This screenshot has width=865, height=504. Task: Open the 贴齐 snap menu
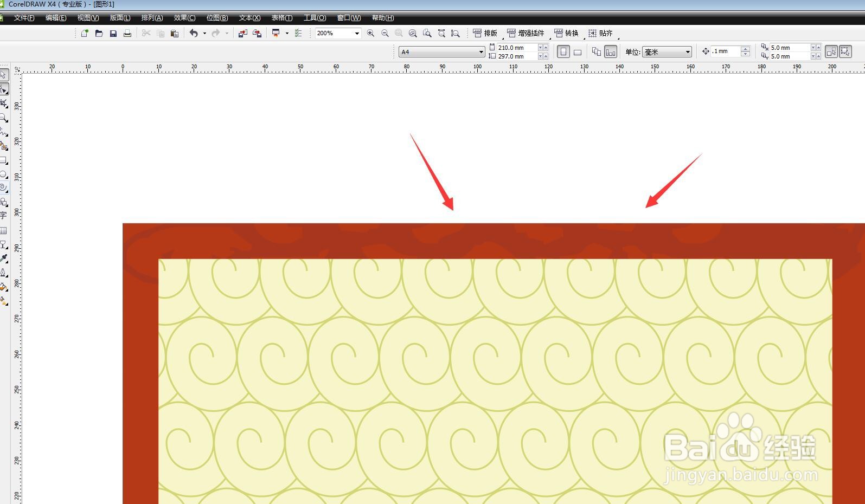pyautogui.click(x=600, y=33)
